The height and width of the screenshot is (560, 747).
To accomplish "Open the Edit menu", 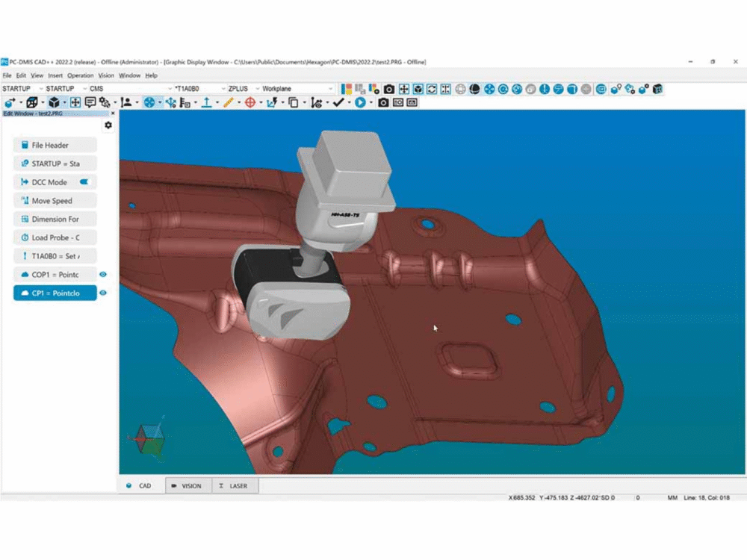I will [x=21, y=75].
